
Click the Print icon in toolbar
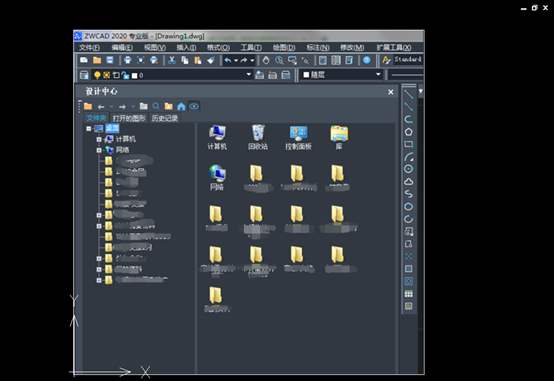pos(128,60)
